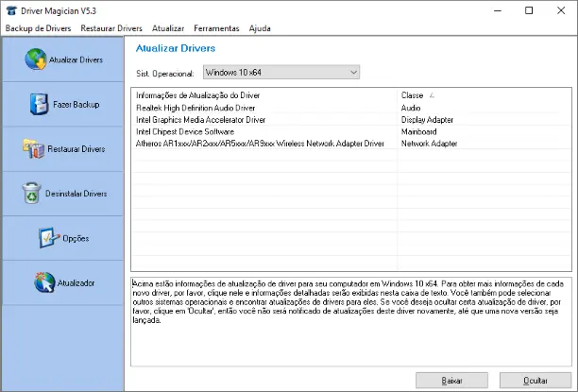Click the Atualizar Drivers globe icon
The height and width of the screenshot is (392, 578).
click(x=36, y=59)
